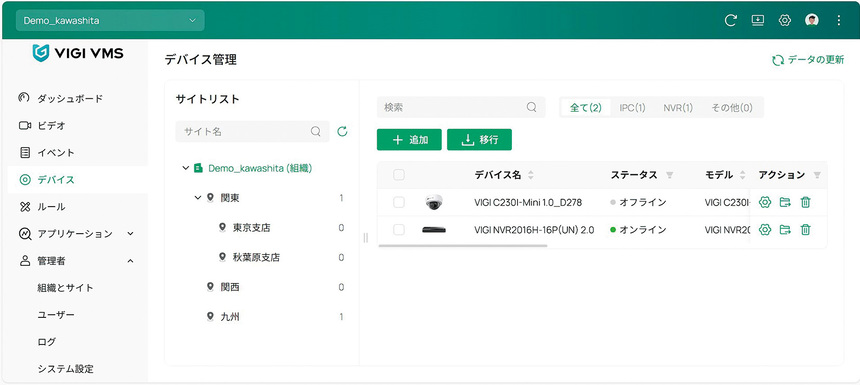
Task: Switch to the 全て(2) filter tab
Action: click(x=586, y=107)
